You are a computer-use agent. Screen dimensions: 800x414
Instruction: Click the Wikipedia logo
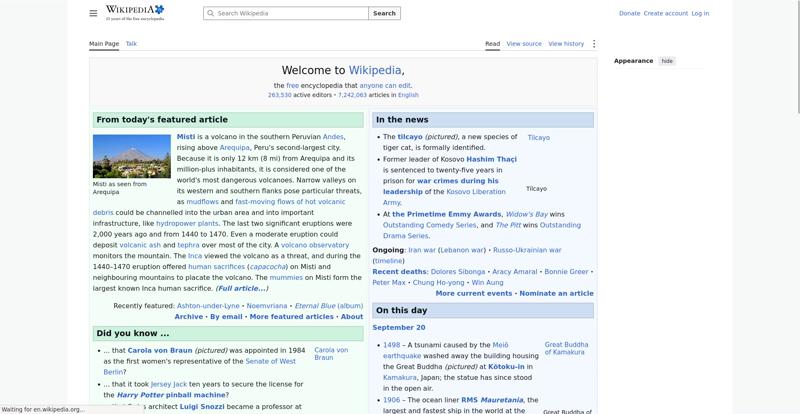135,13
